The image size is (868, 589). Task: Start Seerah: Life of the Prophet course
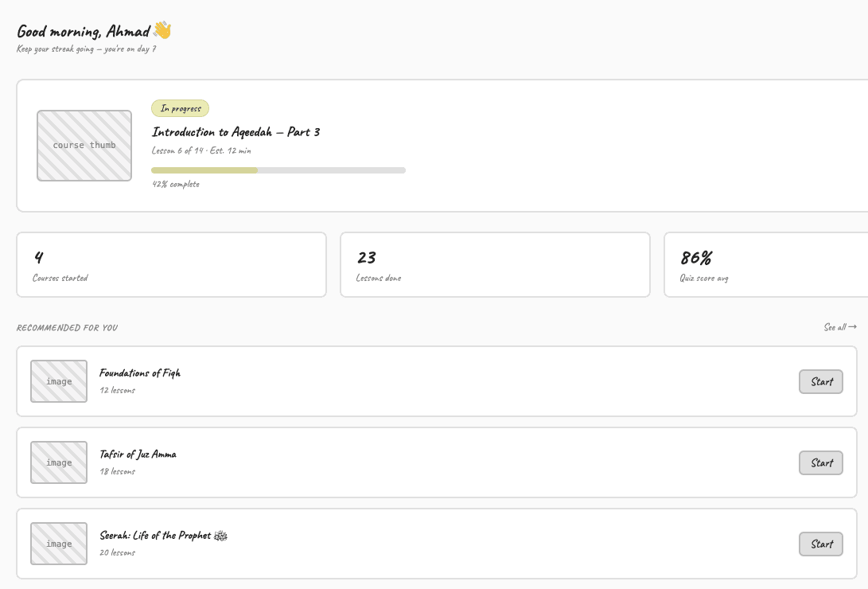pyautogui.click(x=821, y=544)
